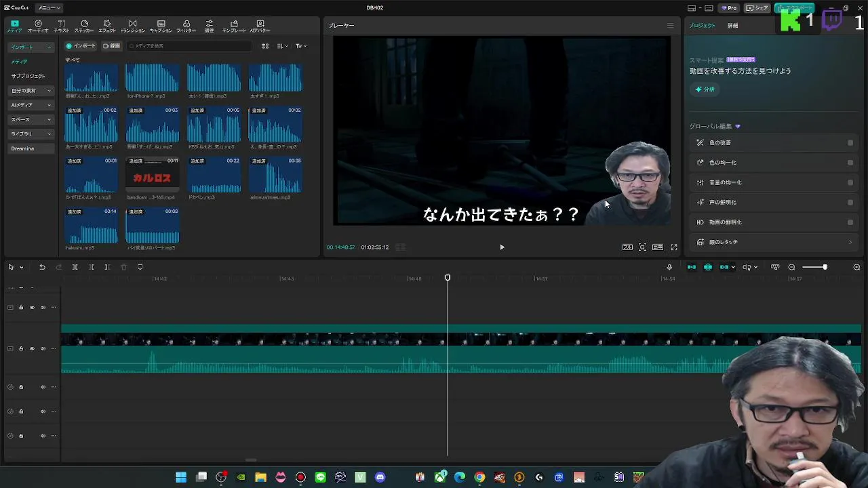Image resolution: width=868 pixels, height=488 pixels.
Task: Open the キャプション (Captions) panel
Action: [x=161, y=26]
